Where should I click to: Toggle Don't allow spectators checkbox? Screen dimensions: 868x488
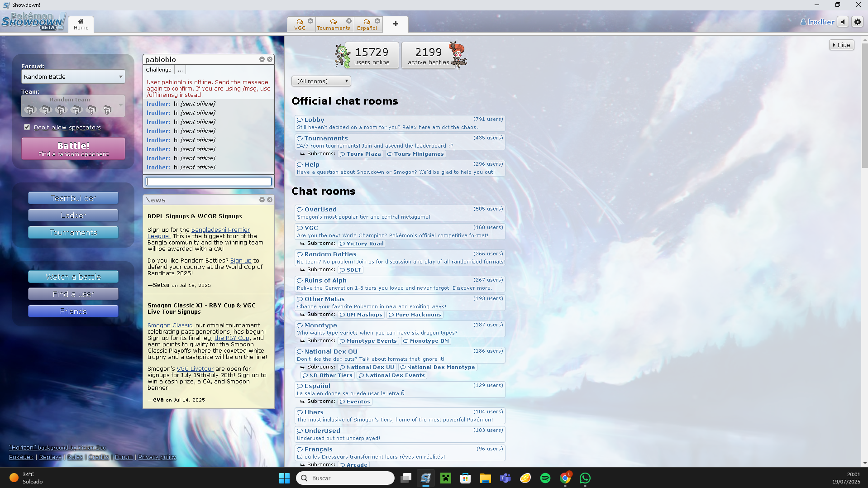click(27, 127)
